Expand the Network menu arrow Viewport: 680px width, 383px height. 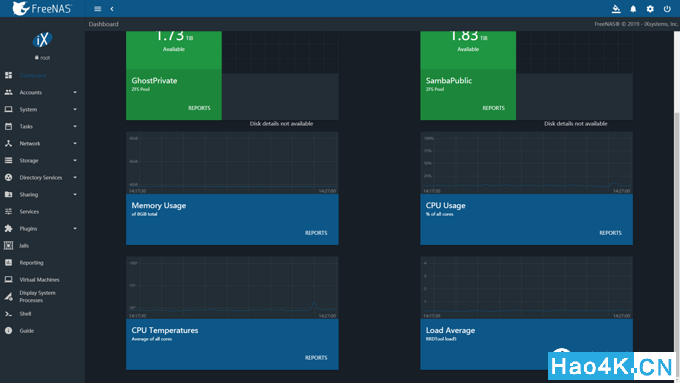pyautogui.click(x=75, y=144)
